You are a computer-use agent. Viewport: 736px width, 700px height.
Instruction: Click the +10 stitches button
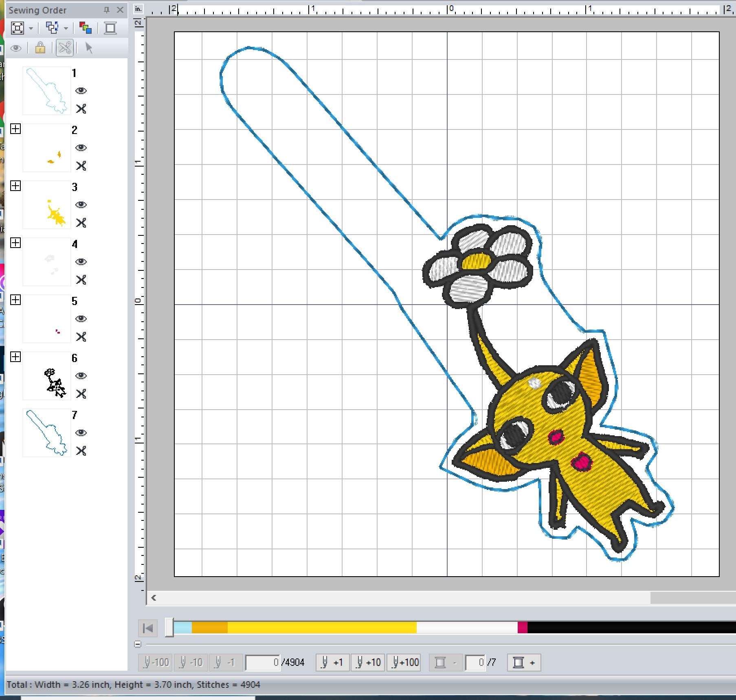(368, 663)
